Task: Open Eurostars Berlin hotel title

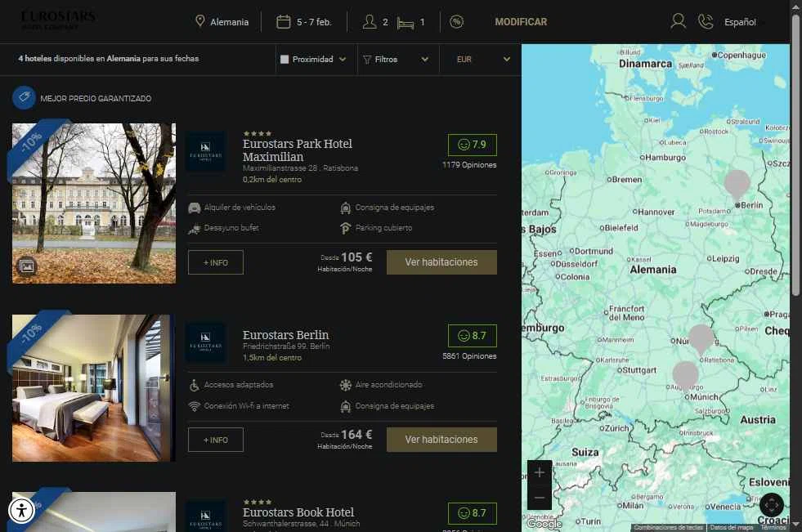Action: [285, 335]
